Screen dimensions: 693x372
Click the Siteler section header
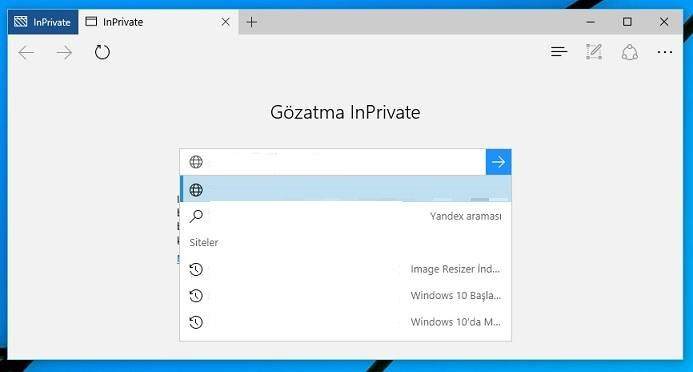click(x=204, y=242)
